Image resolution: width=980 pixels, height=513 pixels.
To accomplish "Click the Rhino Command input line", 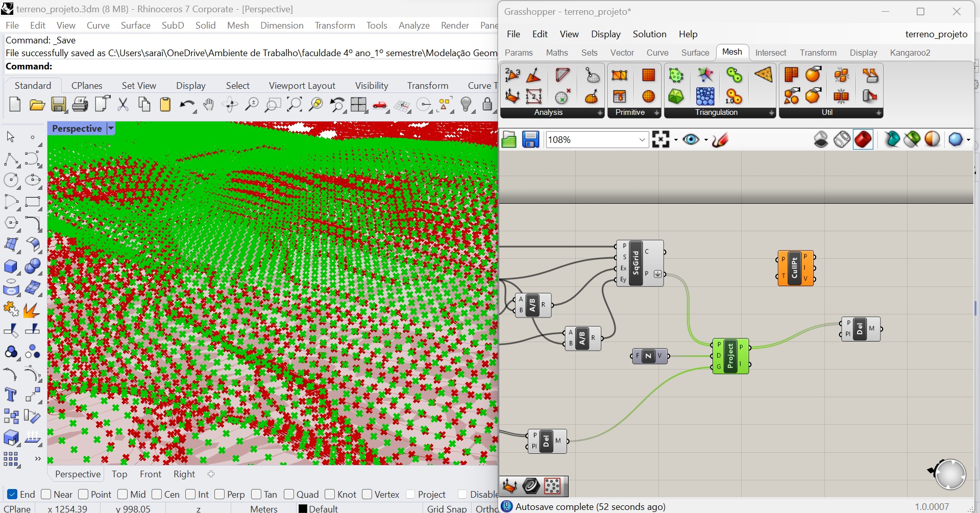I will click(x=251, y=66).
